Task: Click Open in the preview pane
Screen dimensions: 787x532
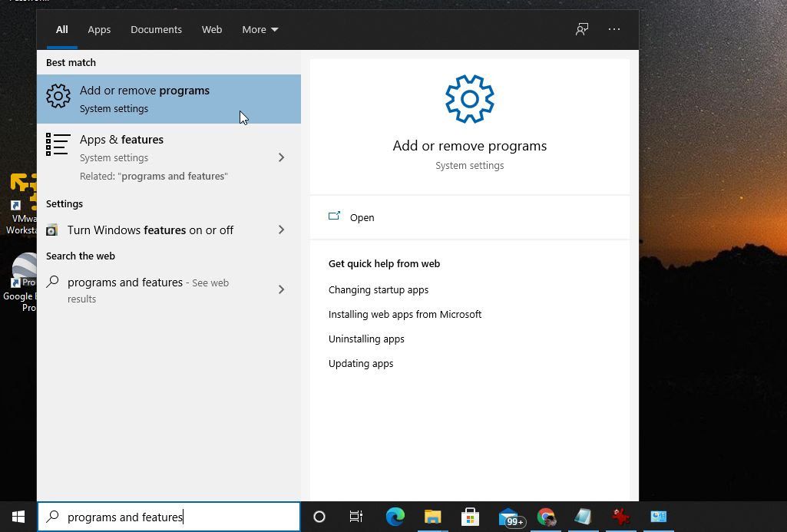Action: tap(362, 217)
